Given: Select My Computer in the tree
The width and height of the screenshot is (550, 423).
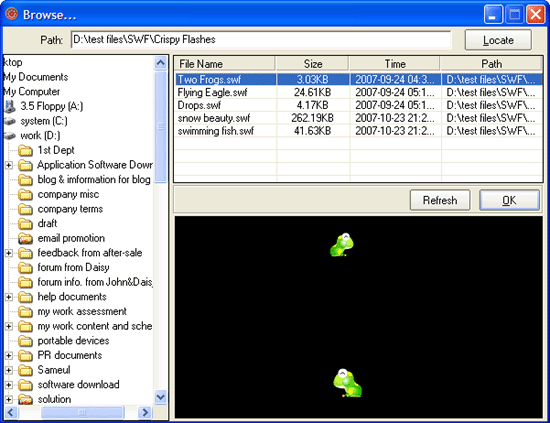Looking at the screenshot, I should coord(31,92).
